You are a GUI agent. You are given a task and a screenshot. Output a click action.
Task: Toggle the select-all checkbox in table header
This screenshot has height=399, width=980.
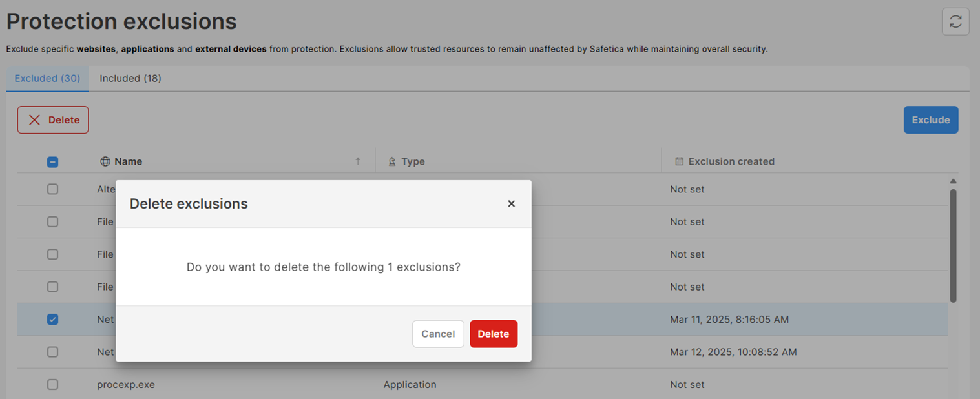coord(53,162)
